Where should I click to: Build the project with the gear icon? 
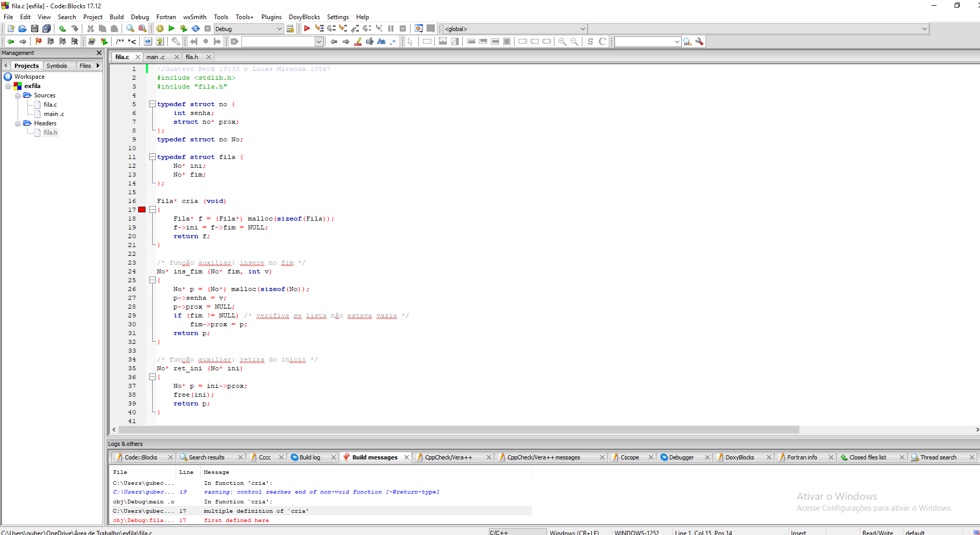(160, 28)
